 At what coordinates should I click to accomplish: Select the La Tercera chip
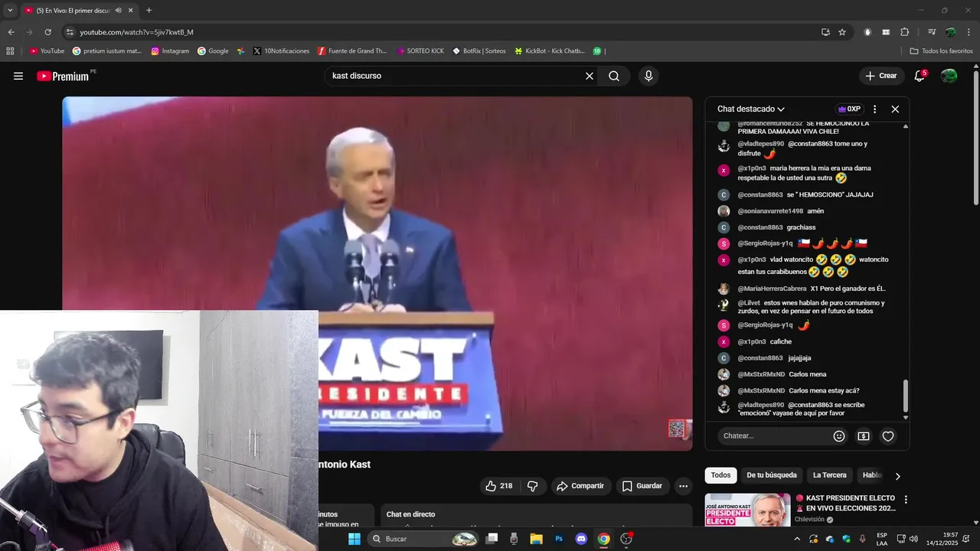tap(829, 475)
